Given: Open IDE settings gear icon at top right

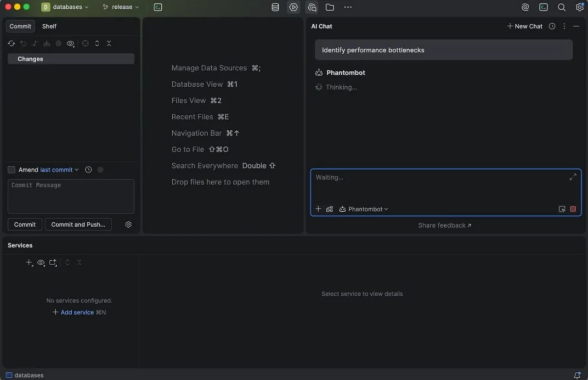Looking at the screenshot, I should pos(579,7).
